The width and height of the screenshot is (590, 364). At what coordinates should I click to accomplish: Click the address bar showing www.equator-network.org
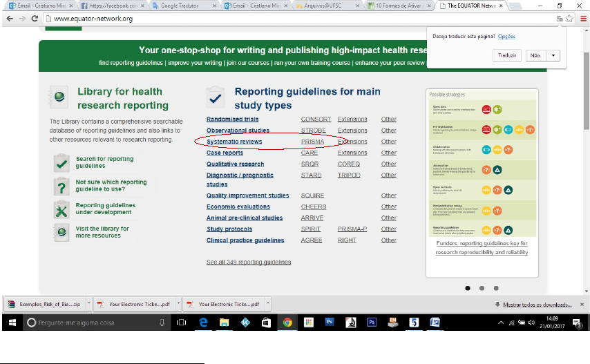click(276, 19)
